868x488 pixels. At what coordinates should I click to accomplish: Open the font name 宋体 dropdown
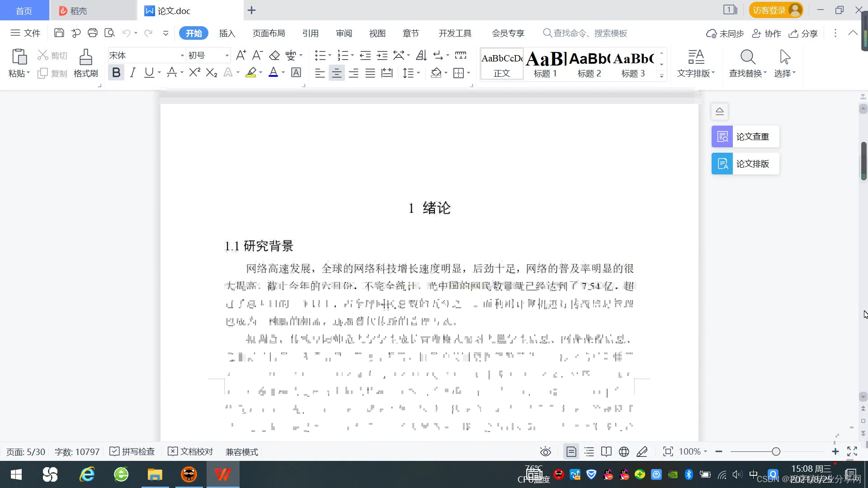[x=182, y=56]
